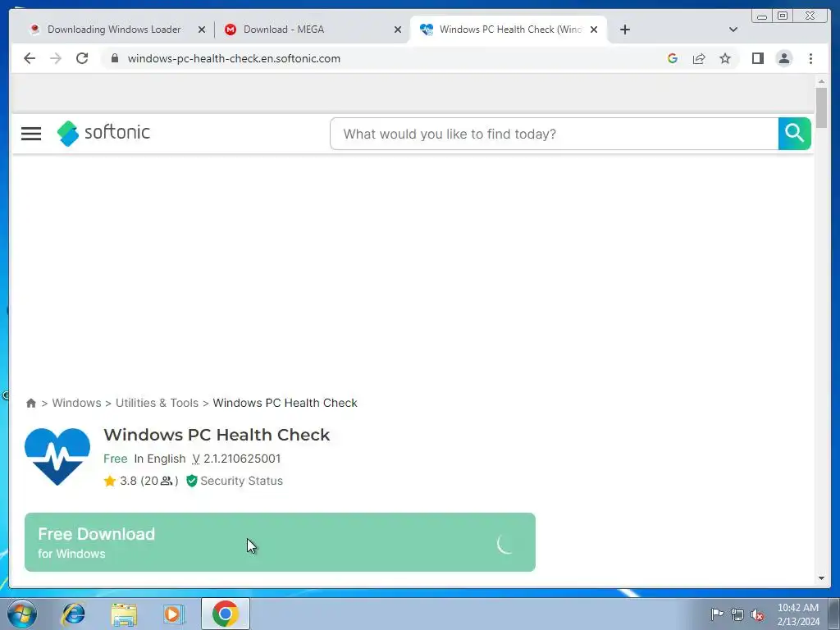The width and height of the screenshot is (840, 630).
Task: Bookmark this page with the star
Action: (725, 58)
